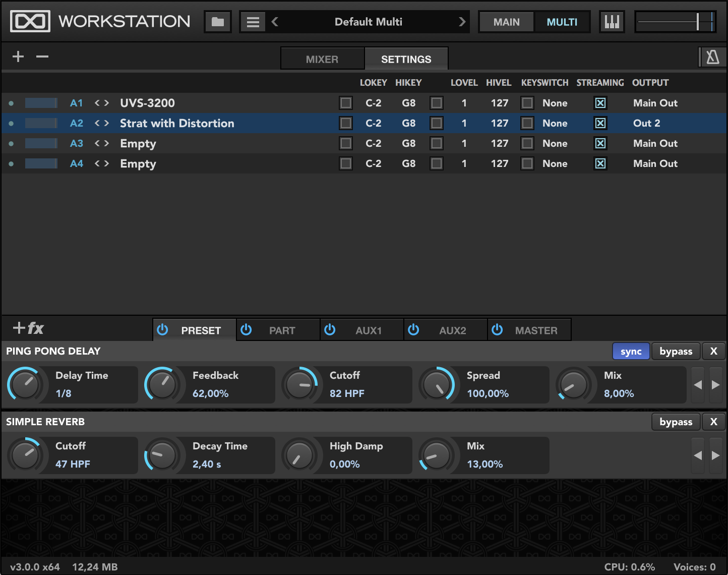The width and height of the screenshot is (728, 575).
Task: Open keyswitch None dropdown for A4
Action: point(555,163)
